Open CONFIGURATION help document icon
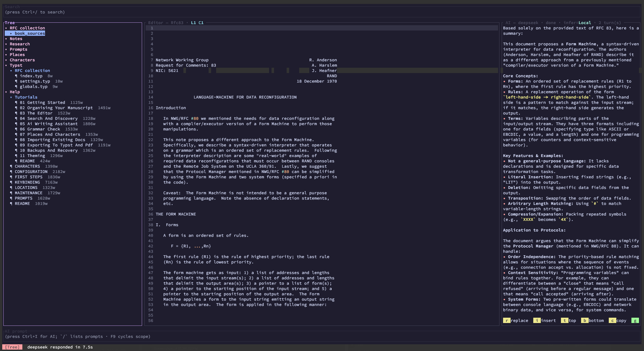The image size is (644, 351). click(11, 172)
